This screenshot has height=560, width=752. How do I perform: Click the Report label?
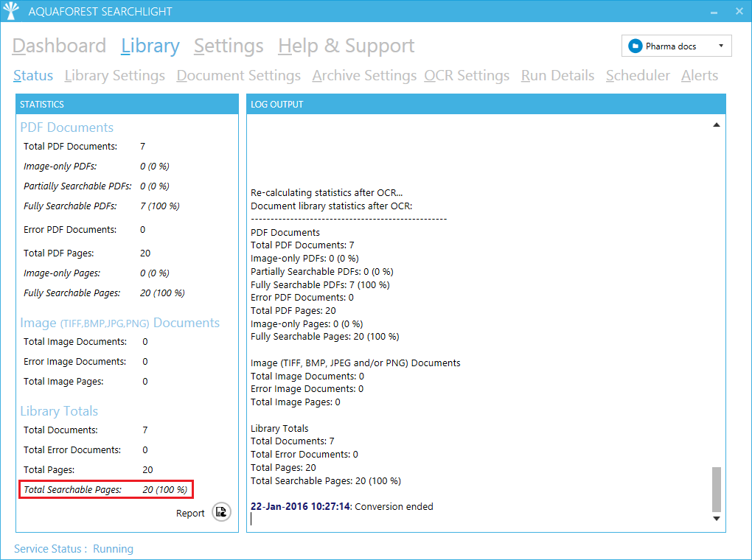tap(190, 513)
